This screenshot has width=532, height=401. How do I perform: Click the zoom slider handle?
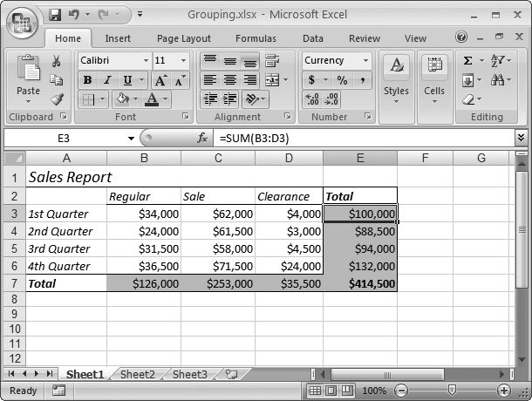click(x=451, y=391)
